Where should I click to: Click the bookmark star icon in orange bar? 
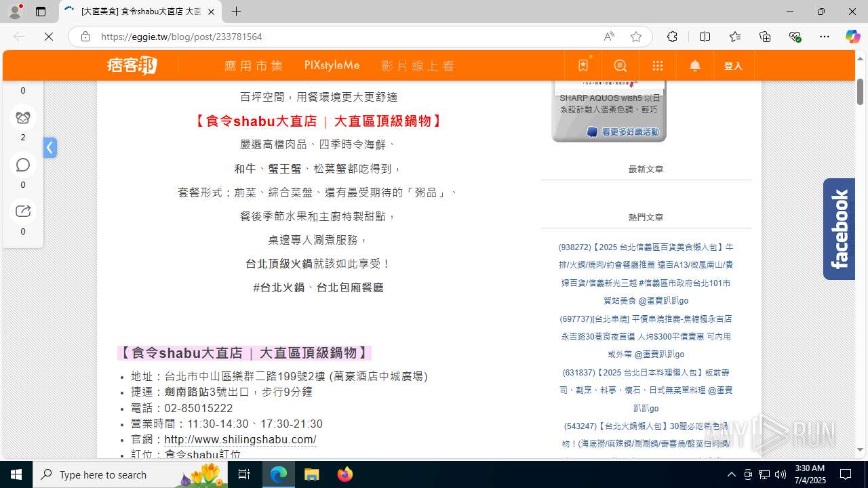click(x=583, y=65)
